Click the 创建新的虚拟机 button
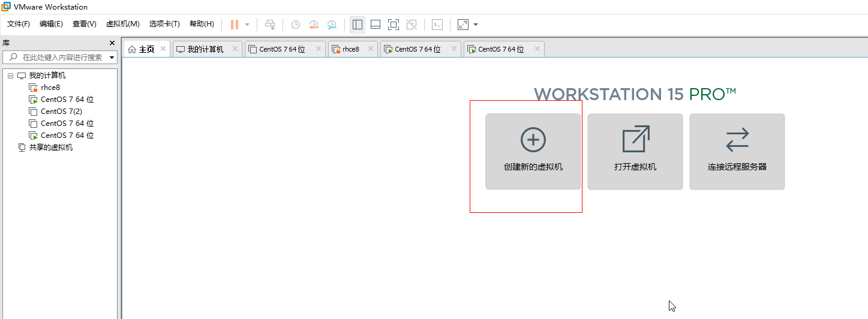Image resolution: width=868 pixels, height=319 pixels. pos(533,152)
